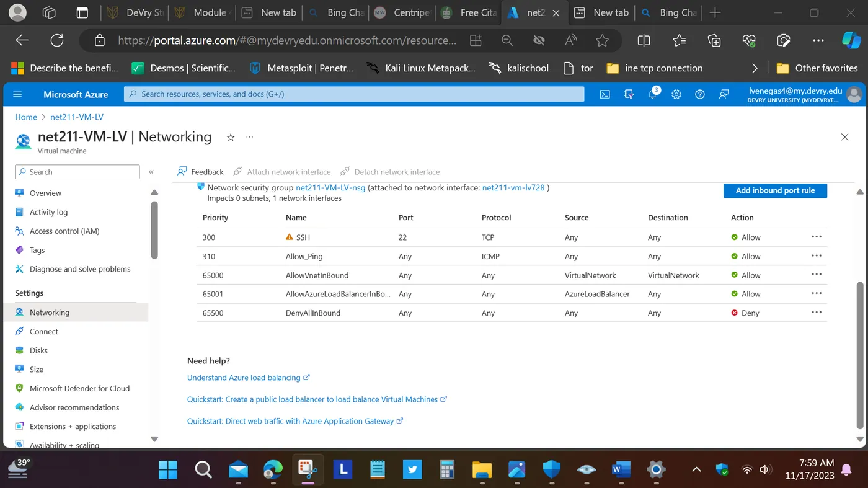The image size is (868, 488).
Task: Expand favorites bar overflow chevron
Action: (755, 68)
